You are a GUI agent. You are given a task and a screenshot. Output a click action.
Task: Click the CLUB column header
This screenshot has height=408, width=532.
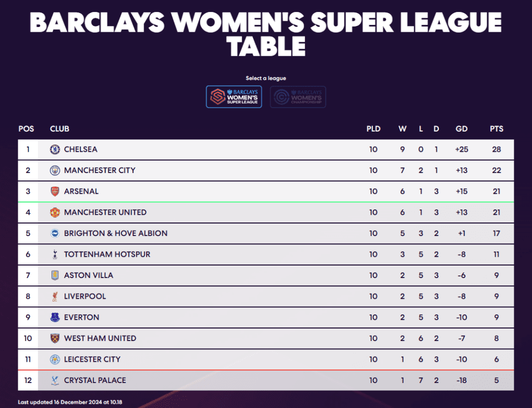[59, 129]
